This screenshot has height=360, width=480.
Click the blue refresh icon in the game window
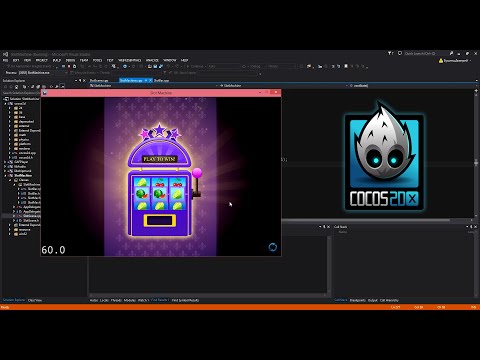click(273, 247)
